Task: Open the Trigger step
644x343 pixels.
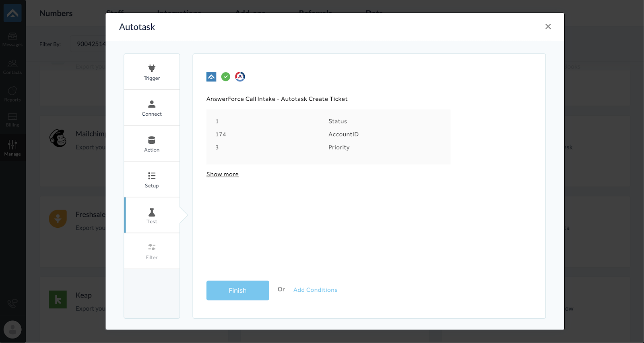Action: 152,72
